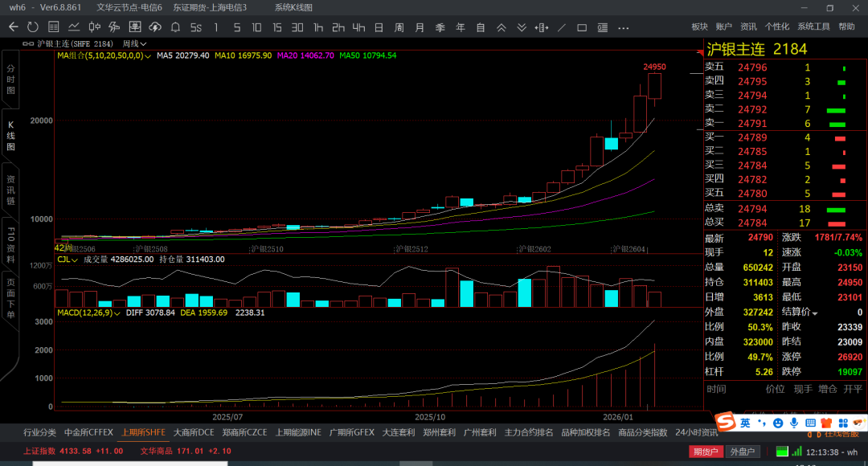The height and width of the screenshot is (466, 868).
Task: Click the green signal strength bars icon
Action: [x=796, y=452]
